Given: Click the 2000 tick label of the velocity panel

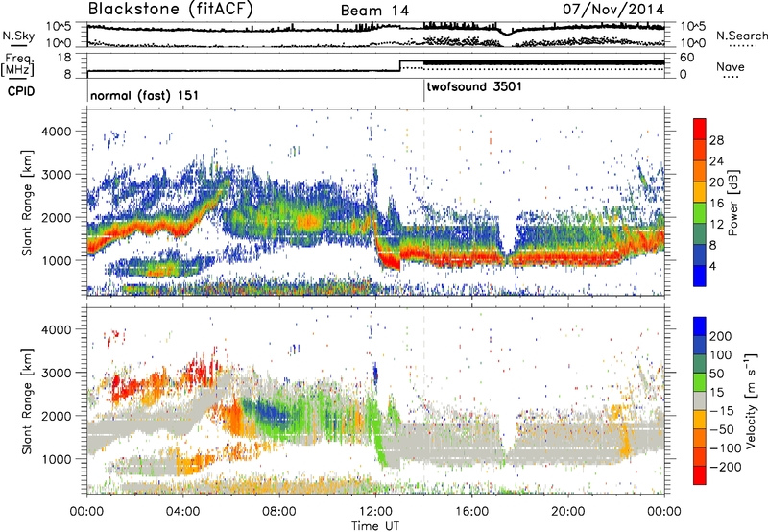Looking at the screenshot, I should click(56, 416).
